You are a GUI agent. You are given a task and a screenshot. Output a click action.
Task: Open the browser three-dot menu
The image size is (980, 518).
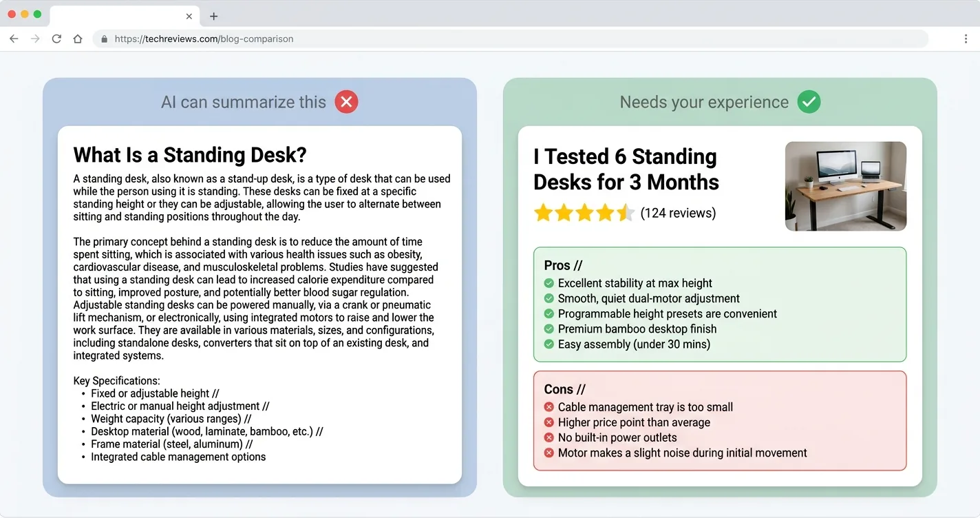[966, 39]
